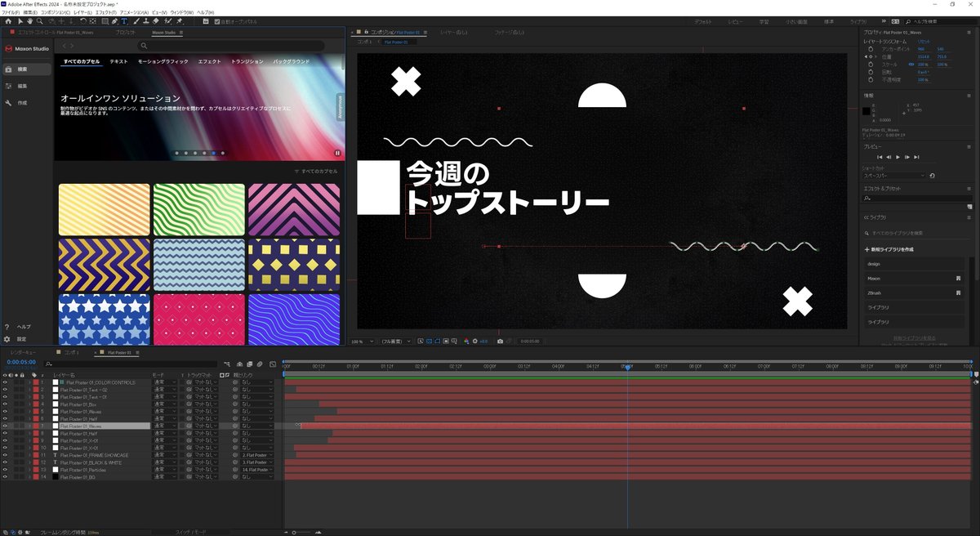980x536 pixels.
Task: Click the frame blending icon above the timeline
Action: 249,364
